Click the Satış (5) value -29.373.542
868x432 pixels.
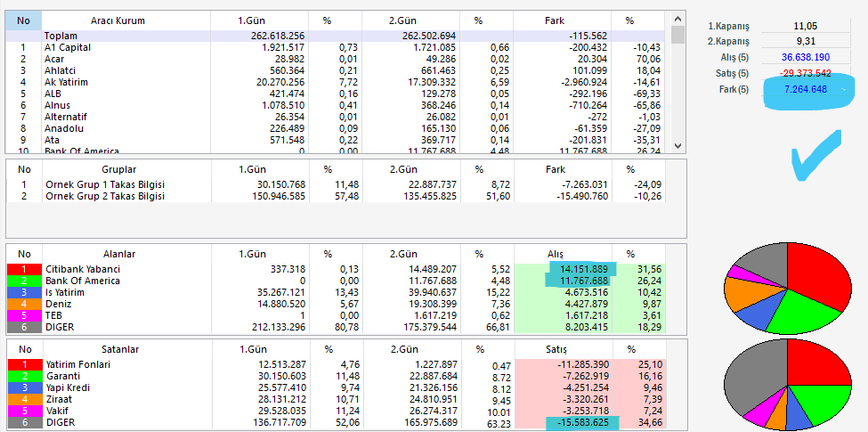point(806,73)
